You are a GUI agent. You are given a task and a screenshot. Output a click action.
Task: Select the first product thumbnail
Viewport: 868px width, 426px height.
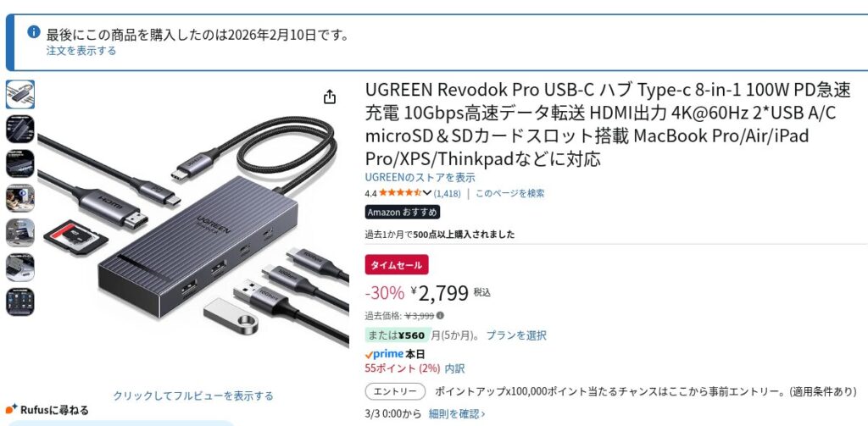20,94
